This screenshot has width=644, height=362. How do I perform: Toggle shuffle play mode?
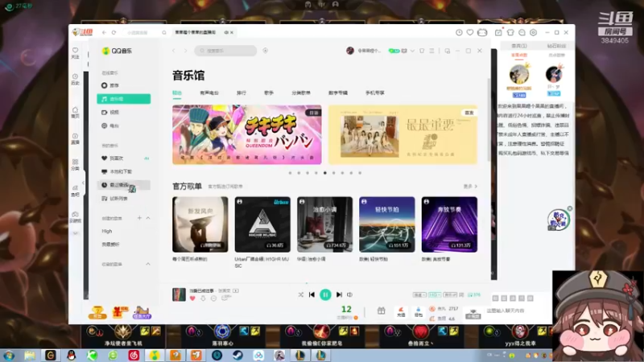(300, 294)
